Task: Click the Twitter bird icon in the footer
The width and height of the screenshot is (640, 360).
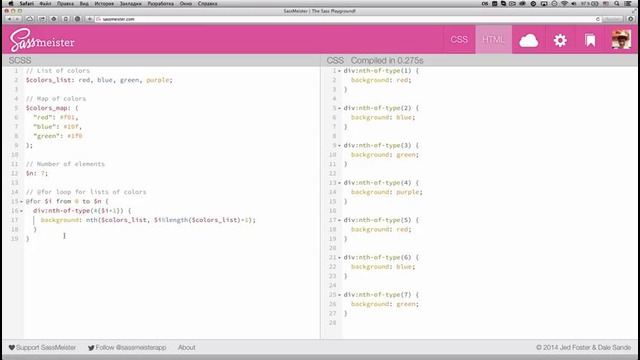Action: pyautogui.click(x=91, y=348)
